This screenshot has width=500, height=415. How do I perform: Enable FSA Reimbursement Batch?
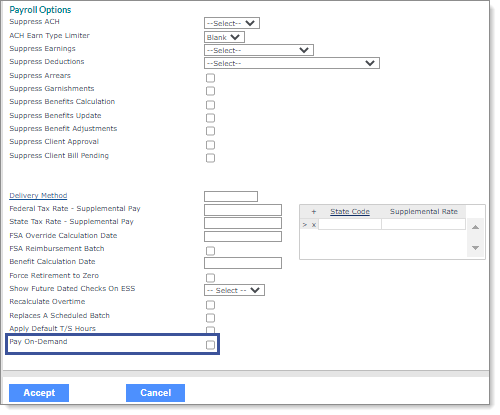210,251
